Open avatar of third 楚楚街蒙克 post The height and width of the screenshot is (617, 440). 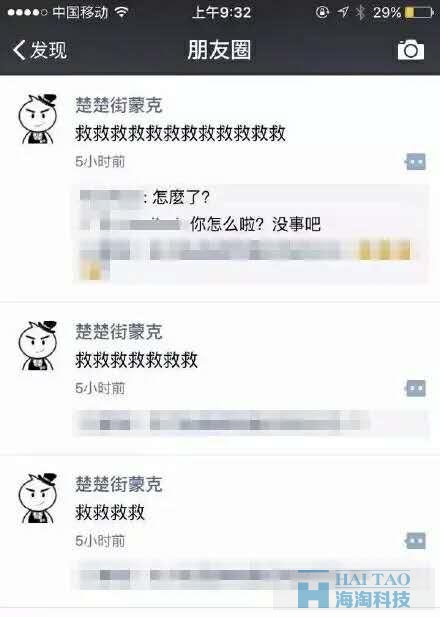pos(38,498)
